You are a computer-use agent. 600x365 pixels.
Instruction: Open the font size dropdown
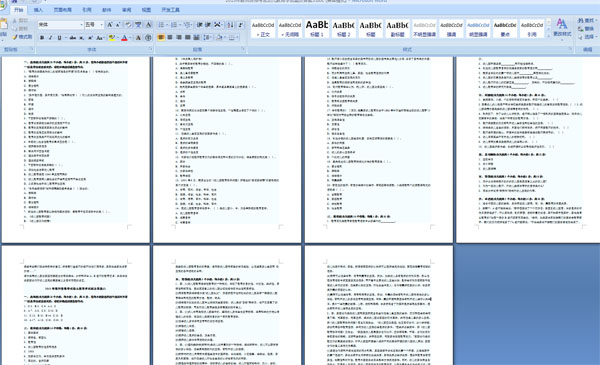pyautogui.click(x=94, y=25)
